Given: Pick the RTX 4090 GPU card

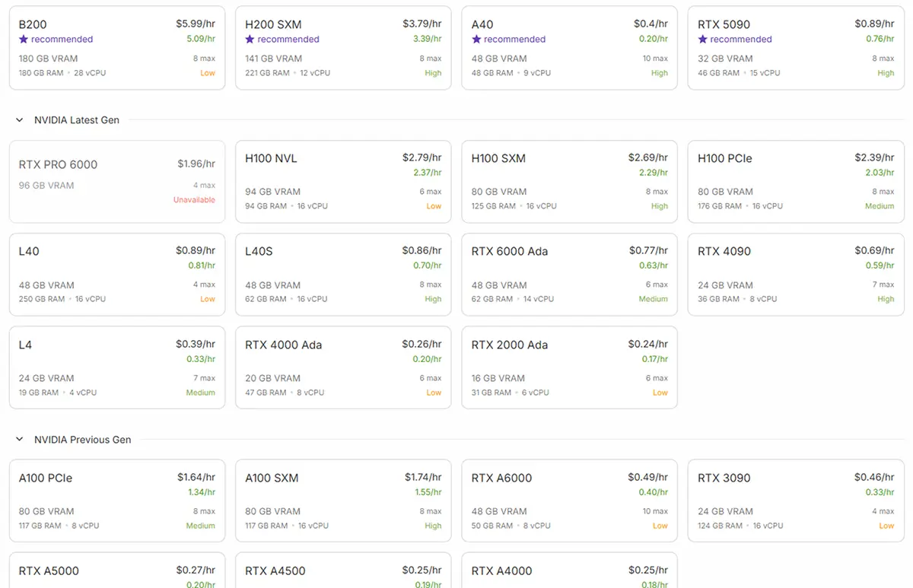Looking at the screenshot, I should pos(796,275).
